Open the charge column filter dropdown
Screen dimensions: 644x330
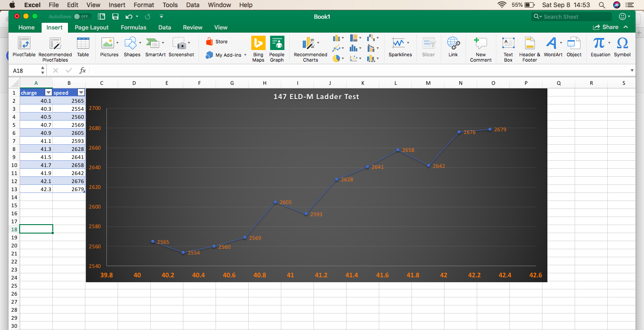[x=48, y=93]
